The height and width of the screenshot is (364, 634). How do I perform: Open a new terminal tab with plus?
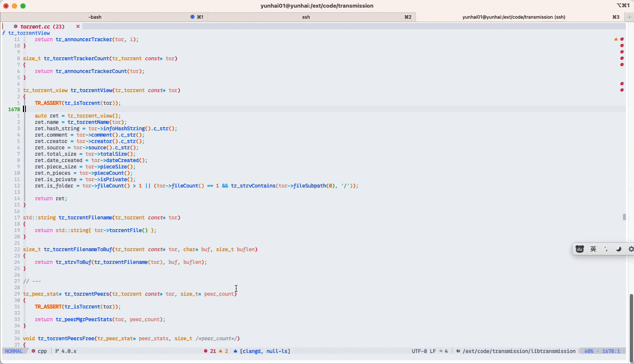pos(629,17)
